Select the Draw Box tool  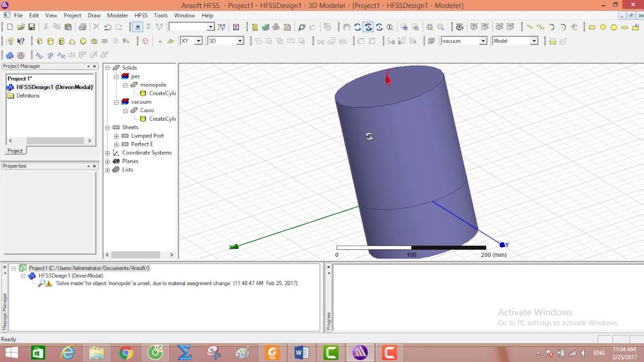(40, 41)
